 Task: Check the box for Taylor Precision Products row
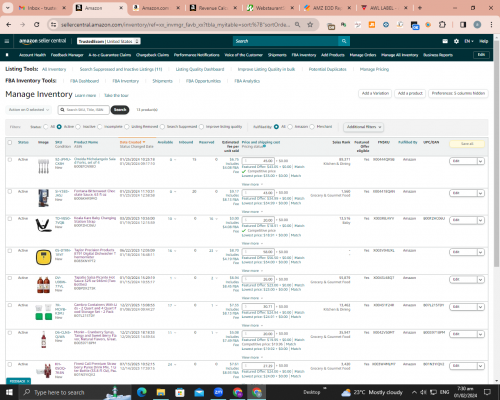click(x=10, y=251)
